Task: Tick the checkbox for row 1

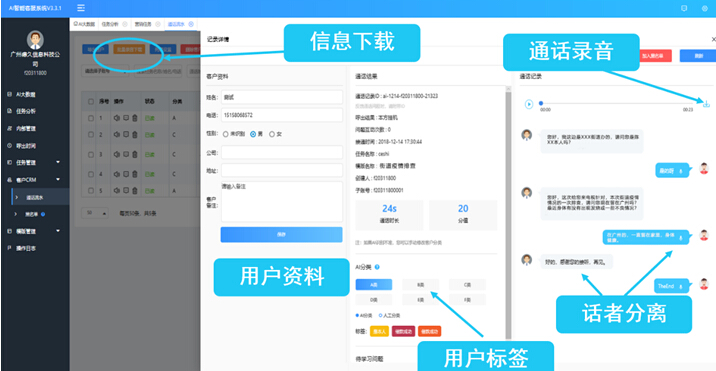Action: click(91, 118)
